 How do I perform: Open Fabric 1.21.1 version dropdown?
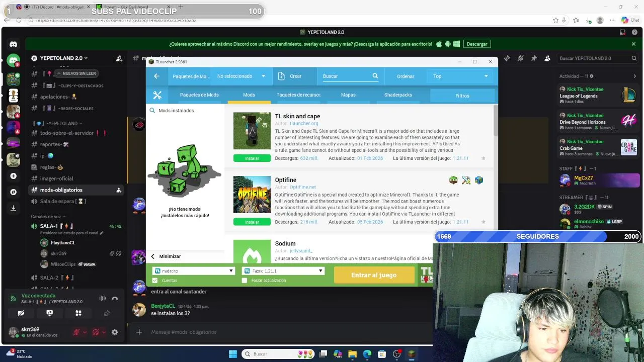(283, 270)
